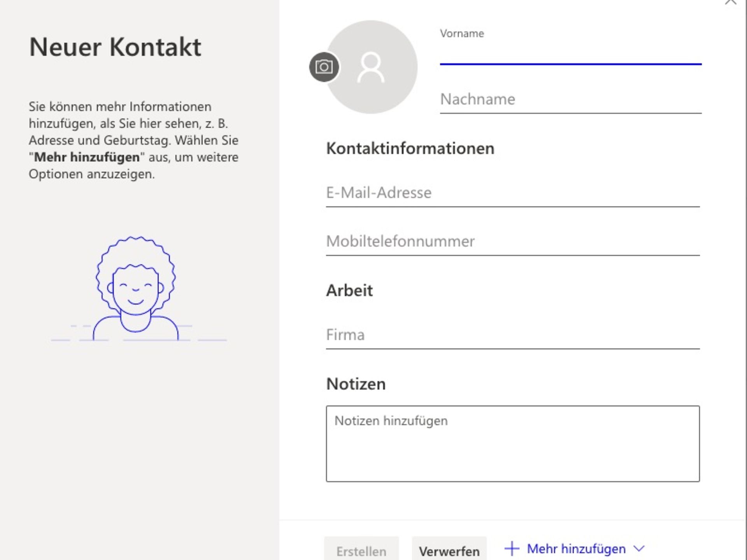Click the bold Mehr hinzufügen hint text
Screen dimensions: 747x560
click(86, 157)
